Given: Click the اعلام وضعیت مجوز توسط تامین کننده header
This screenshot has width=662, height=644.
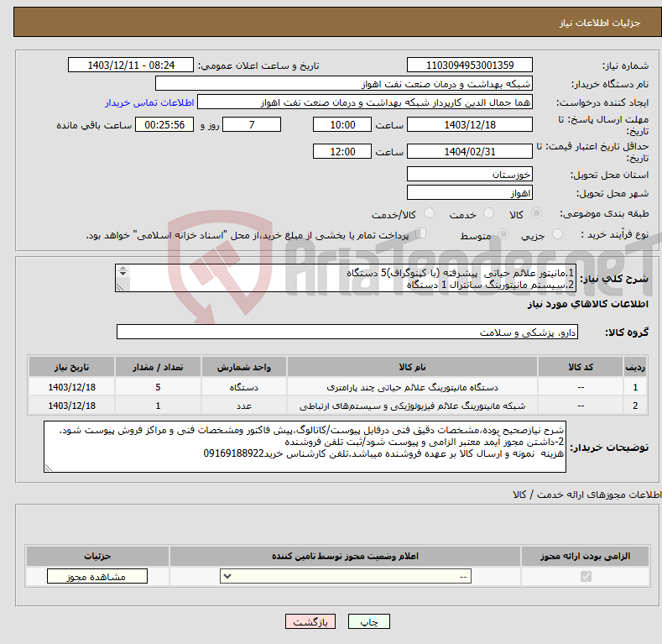Looking at the screenshot, I should pos(346,556).
